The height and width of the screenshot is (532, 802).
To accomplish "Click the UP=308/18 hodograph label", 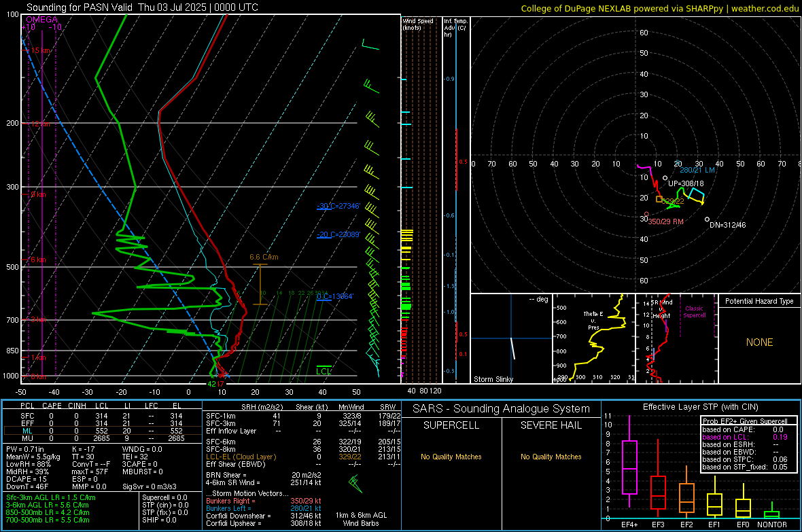I will point(686,183).
